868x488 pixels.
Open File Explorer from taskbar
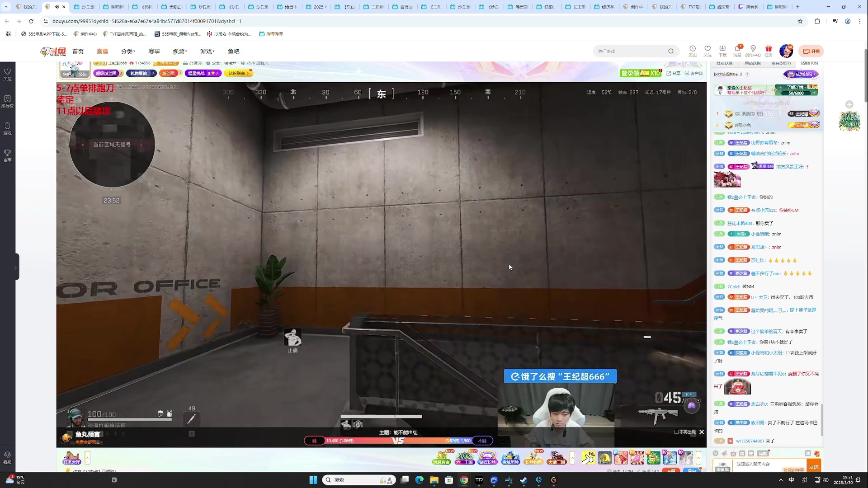click(434, 480)
